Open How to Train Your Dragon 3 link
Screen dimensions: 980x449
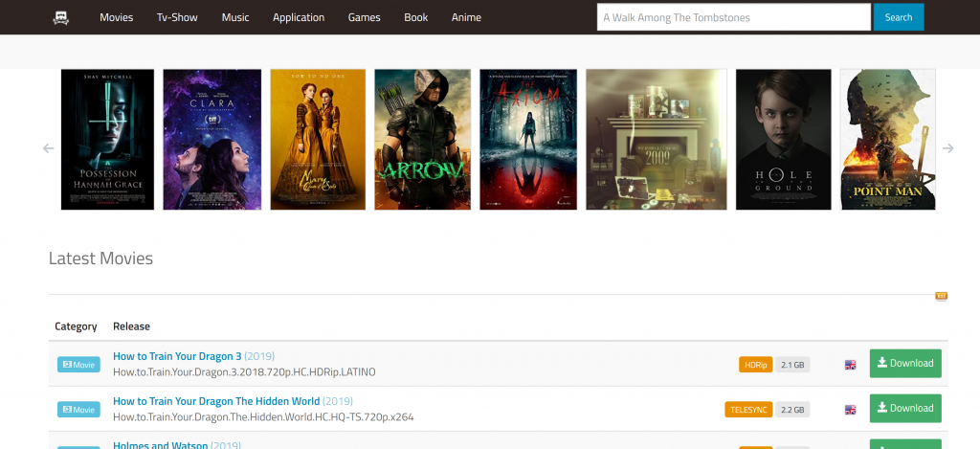click(x=177, y=356)
